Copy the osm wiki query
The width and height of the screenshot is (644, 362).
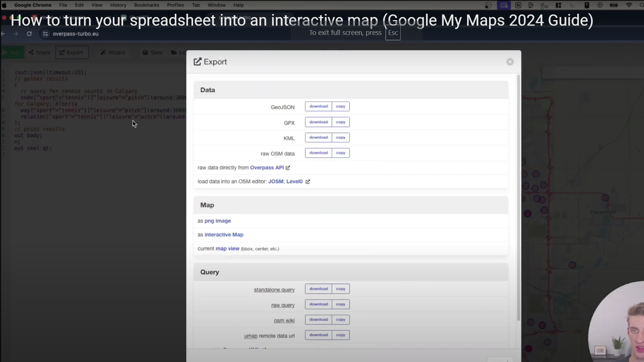[x=341, y=320]
